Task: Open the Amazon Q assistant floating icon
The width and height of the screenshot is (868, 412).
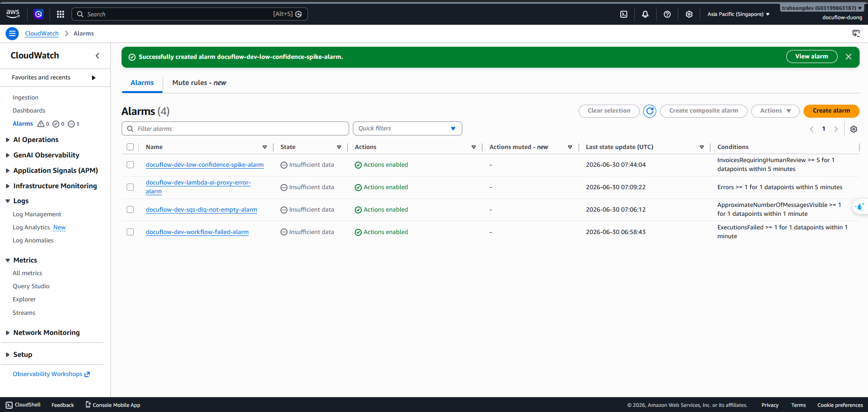Action: [860, 206]
